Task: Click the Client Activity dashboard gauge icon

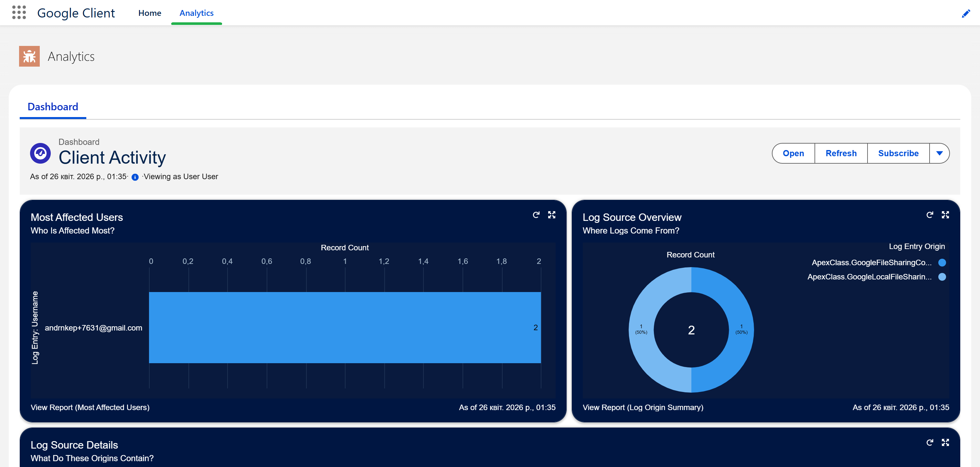Action: click(40, 153)
